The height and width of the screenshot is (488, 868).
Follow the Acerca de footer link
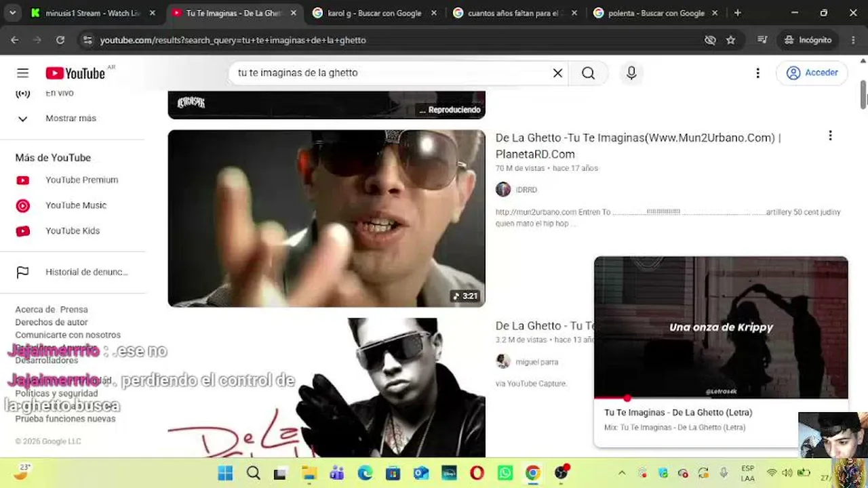click(35, 310)
